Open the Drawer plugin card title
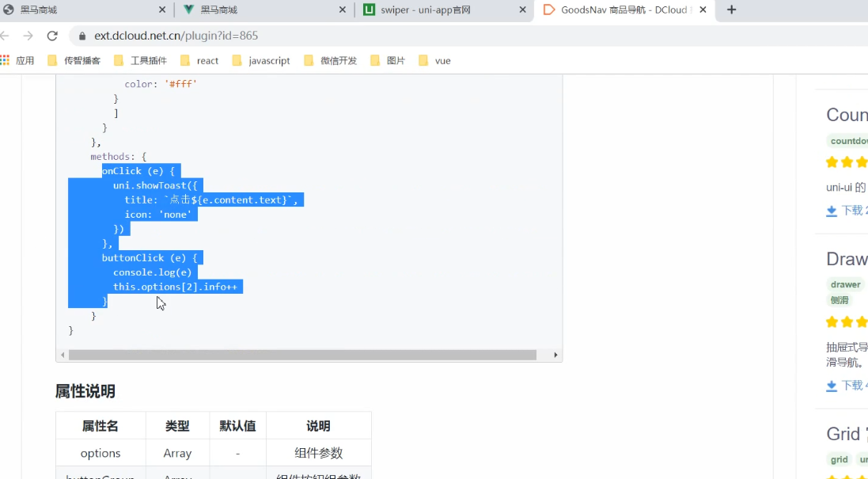This screenshot has width=868, height=479. (847, 259)
